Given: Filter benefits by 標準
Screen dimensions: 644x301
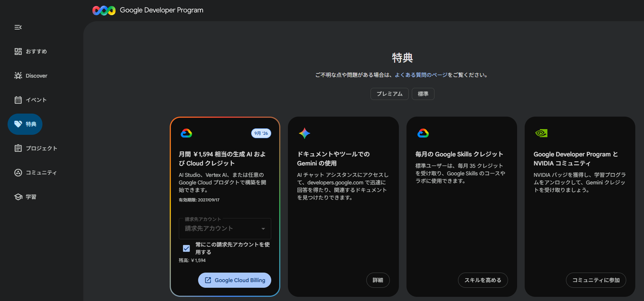Looking at the screenshot, I should pyautogui.click(x=423, y=94).
